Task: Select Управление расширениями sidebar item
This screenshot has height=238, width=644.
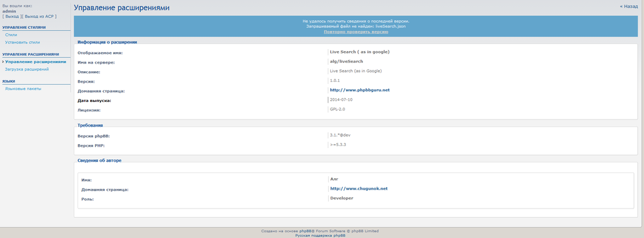Action: pos(35,62)
